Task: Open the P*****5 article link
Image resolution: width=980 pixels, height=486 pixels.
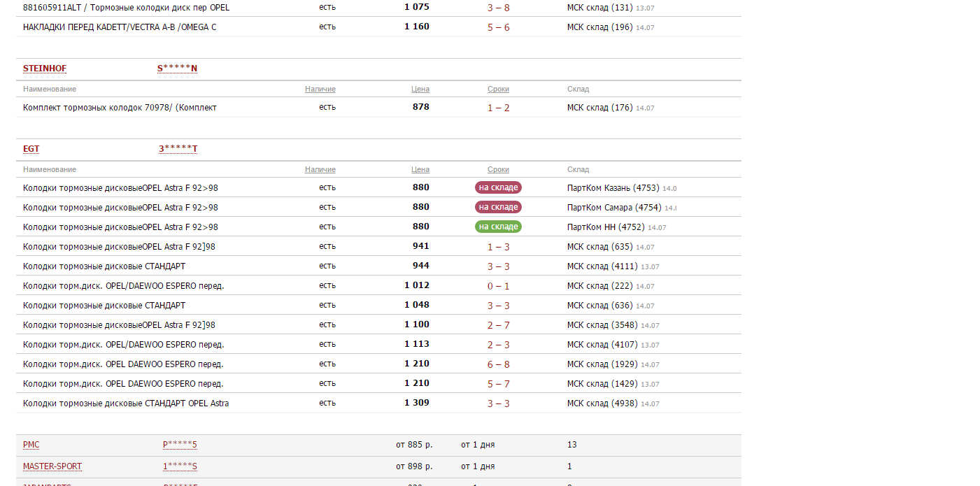Action: pyautogui.click(x=180, y=445)
